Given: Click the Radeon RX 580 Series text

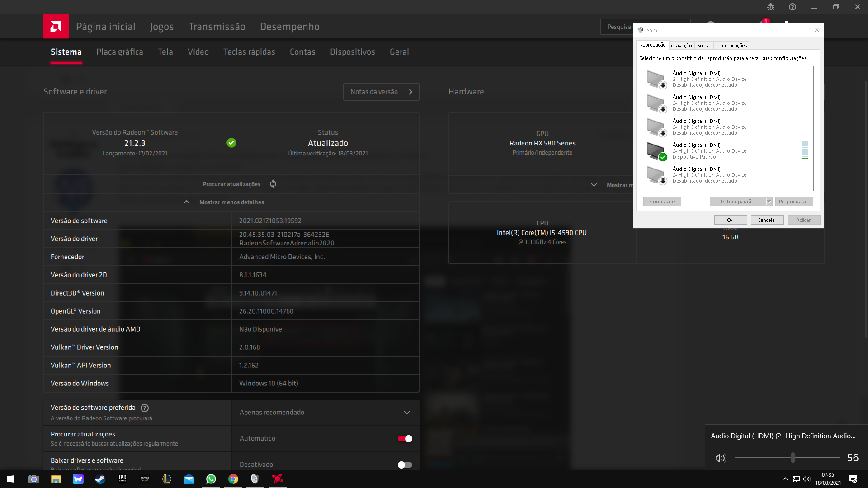Looking at the screenshot, I should 542,143.
